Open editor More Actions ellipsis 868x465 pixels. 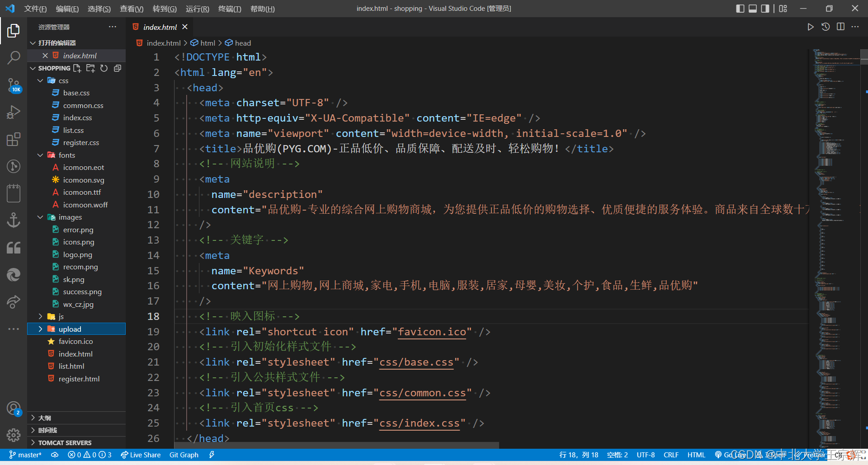coord(855,27)
